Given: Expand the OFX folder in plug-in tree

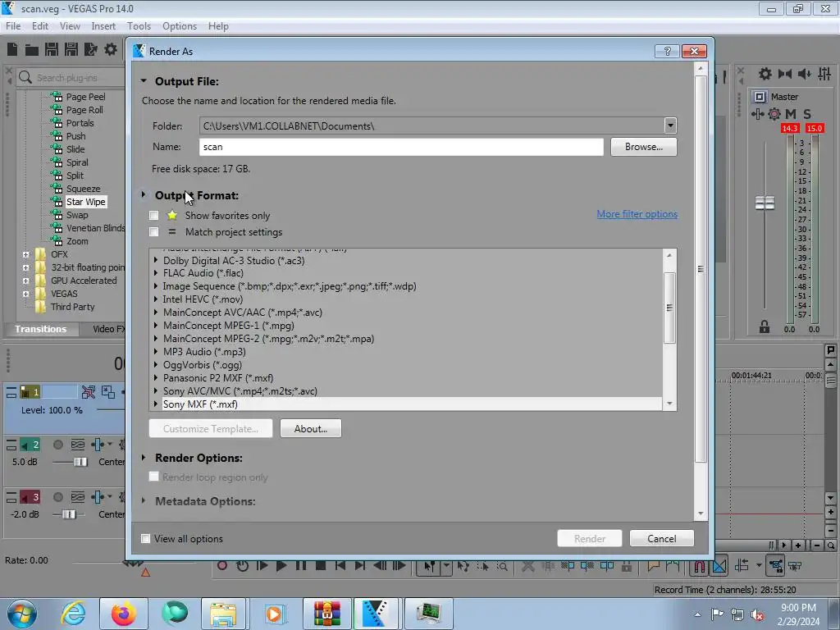Looking at the screenshot, I should [x=25, y=254].
